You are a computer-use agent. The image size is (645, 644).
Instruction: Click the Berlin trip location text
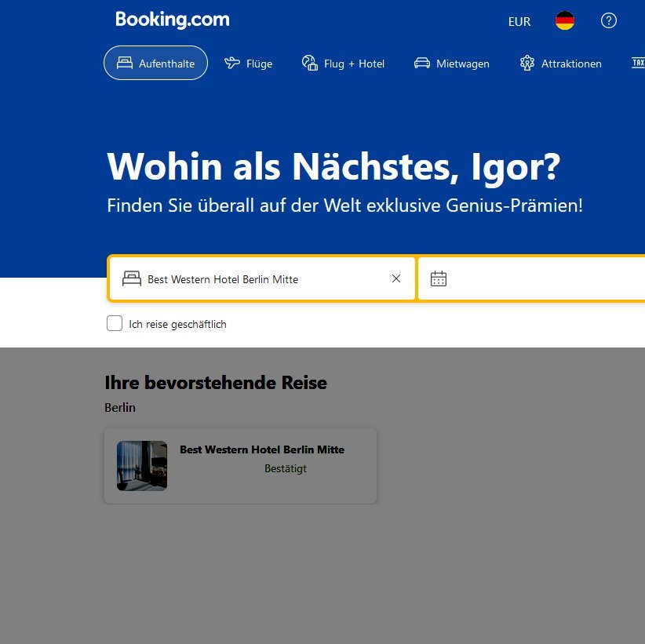[120, 408]
